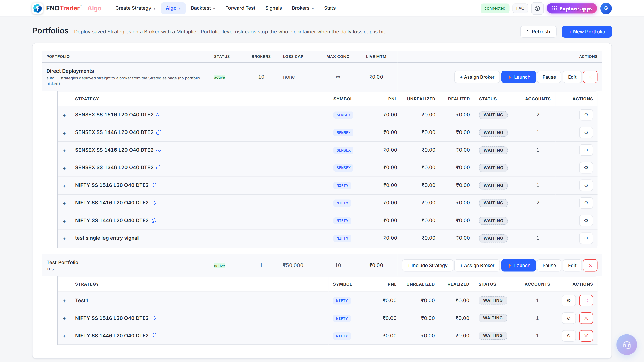Select the Test Portfolio name
The height and width of the screenshot is (362, 644).
62,262
